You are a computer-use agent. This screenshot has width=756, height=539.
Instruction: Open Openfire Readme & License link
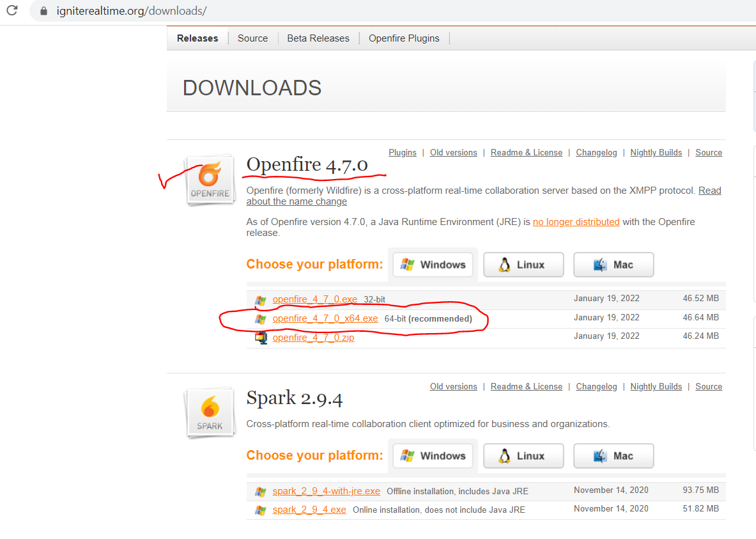527,152
